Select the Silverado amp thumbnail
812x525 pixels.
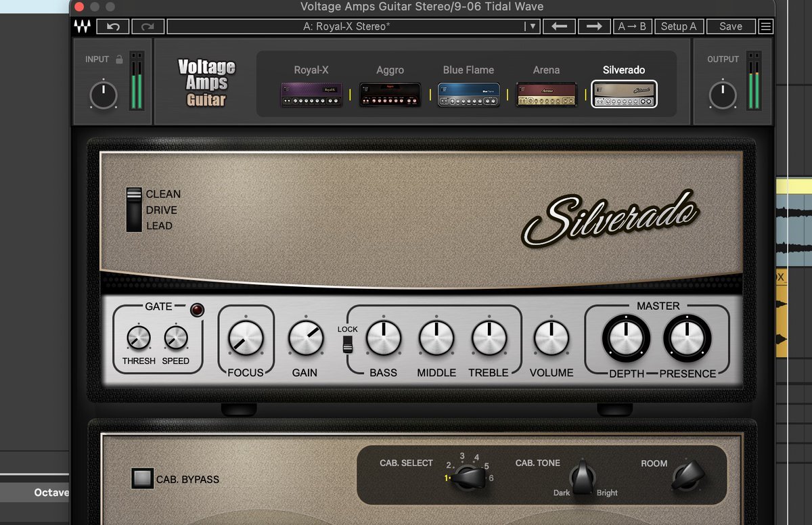tap(624, 95)
